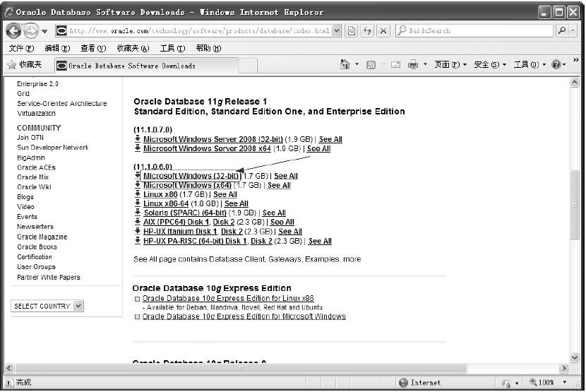Click the RSS feeds icon

pyautogui.click(x=371, y=65)
